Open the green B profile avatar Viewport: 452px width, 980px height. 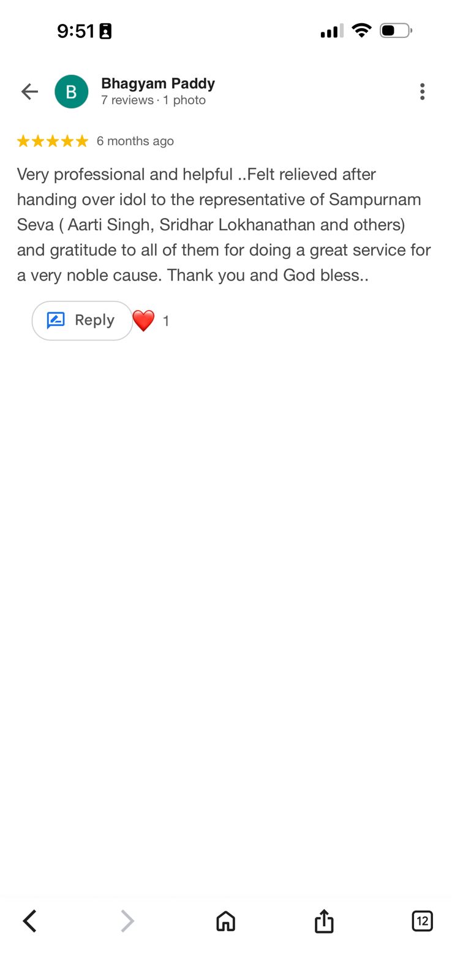point(72,92)
